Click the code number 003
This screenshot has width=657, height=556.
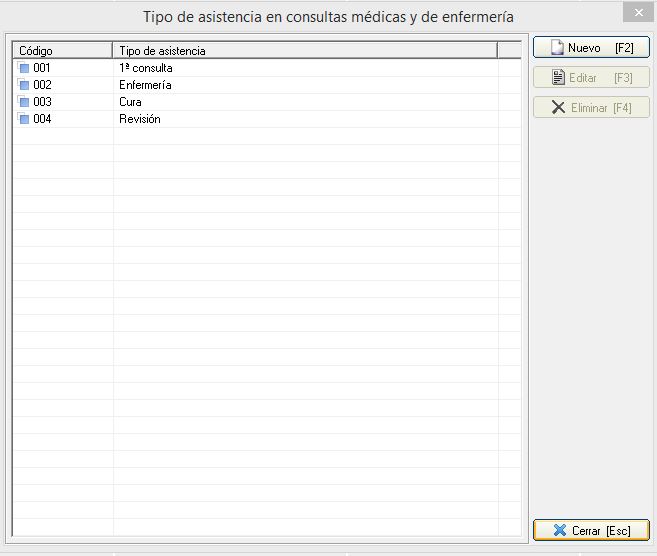(42, 102)
